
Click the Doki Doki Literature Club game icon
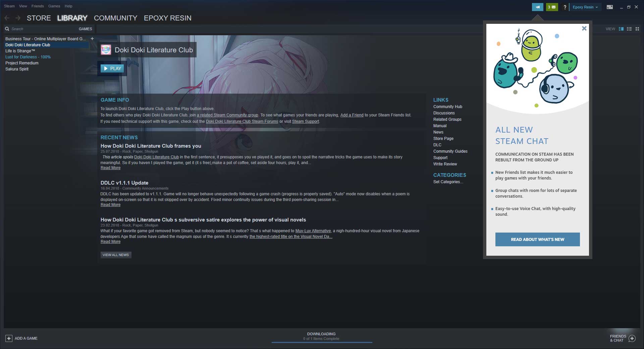pyautogui.click(x=106, y=50)
